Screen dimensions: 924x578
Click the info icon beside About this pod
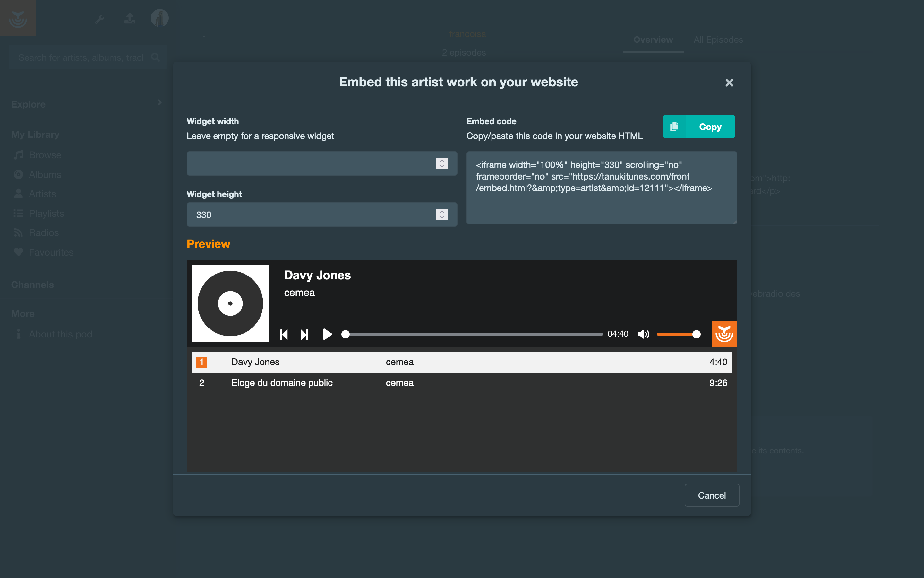click(x=18, y=334)
